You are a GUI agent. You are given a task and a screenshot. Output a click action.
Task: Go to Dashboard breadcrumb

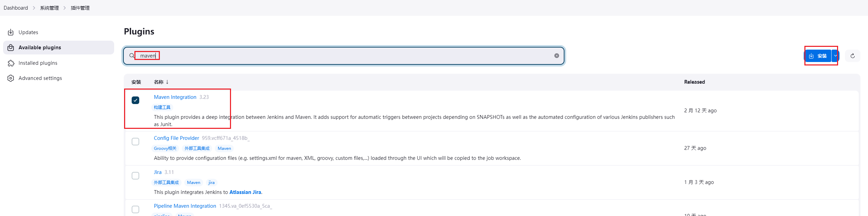pyautogui.click(x=16, y=8)
